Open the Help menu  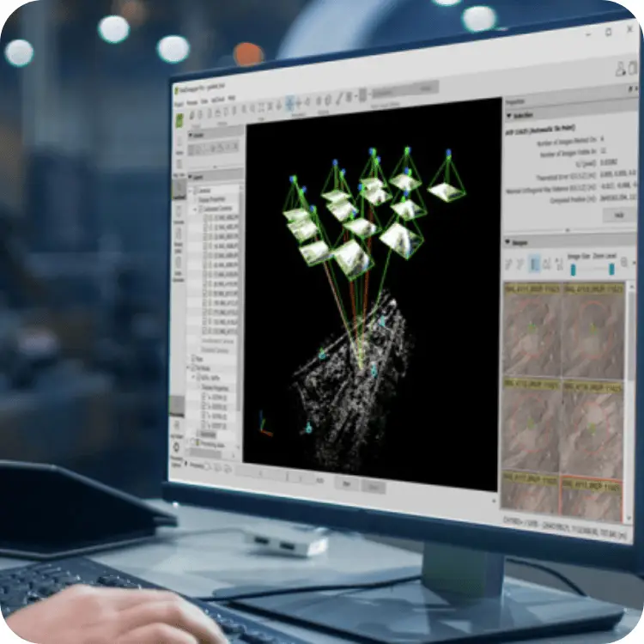point(232,99)
